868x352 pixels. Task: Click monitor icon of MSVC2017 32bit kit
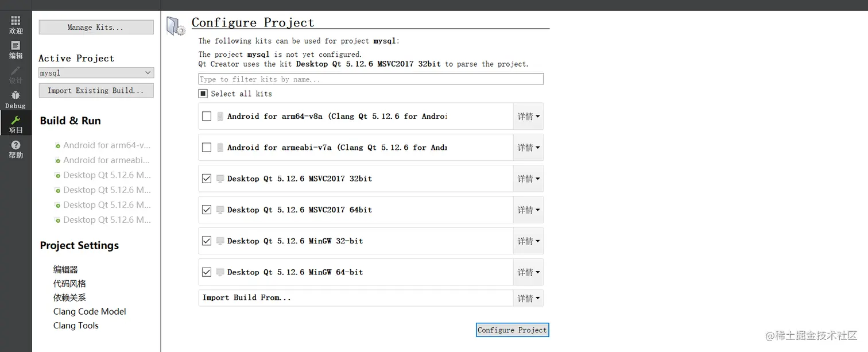click(x=220, y=179)
